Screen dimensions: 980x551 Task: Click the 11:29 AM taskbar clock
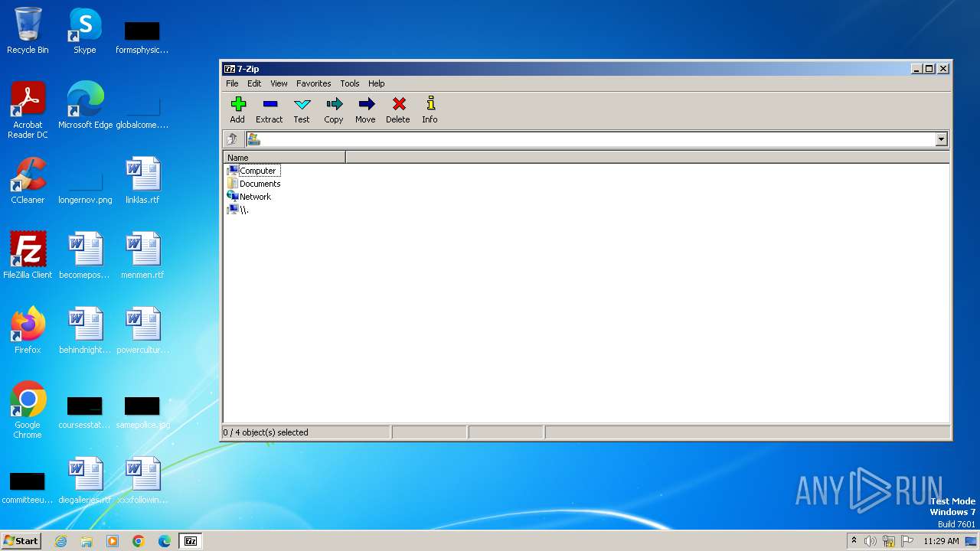click(941, 541)
